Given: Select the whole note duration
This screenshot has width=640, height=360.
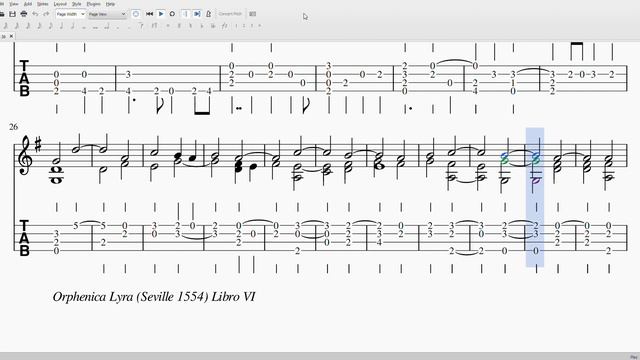Looking at the screenshot, I should [x=84, y=26].
